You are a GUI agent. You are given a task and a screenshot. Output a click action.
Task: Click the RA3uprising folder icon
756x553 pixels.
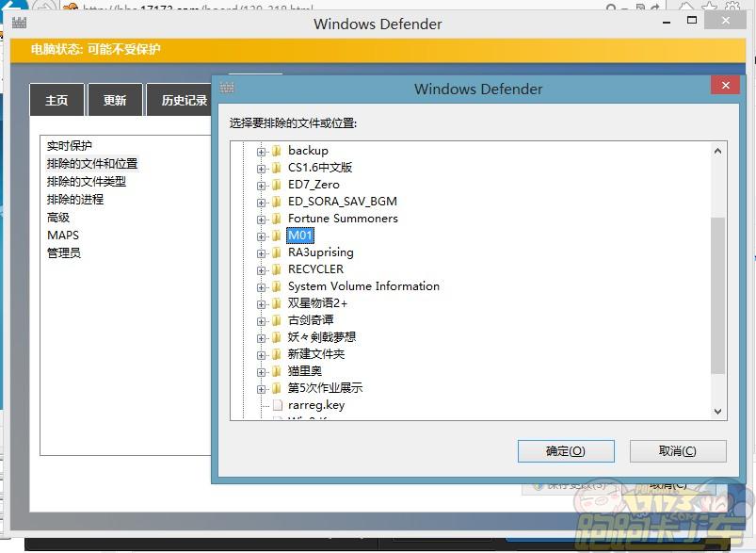pos(277,252)
